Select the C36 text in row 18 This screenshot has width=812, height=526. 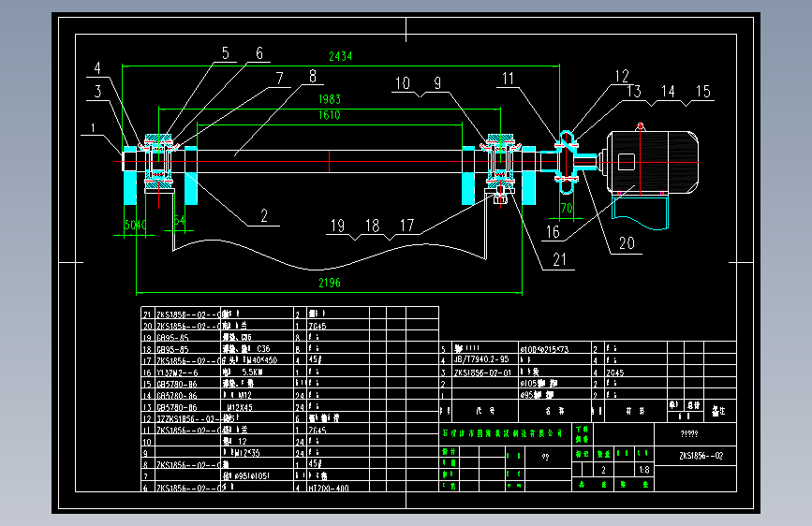tap(263, 349)
